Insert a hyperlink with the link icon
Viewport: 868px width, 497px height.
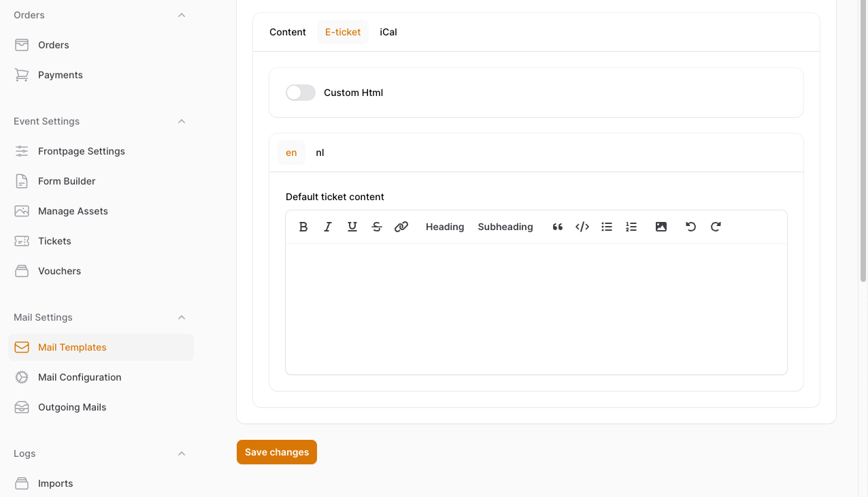[401, 227]
